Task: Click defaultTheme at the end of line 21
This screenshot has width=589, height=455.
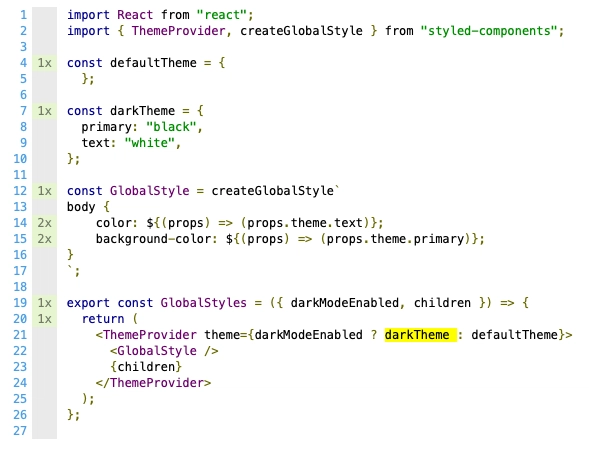Action: tap(514, 335)
